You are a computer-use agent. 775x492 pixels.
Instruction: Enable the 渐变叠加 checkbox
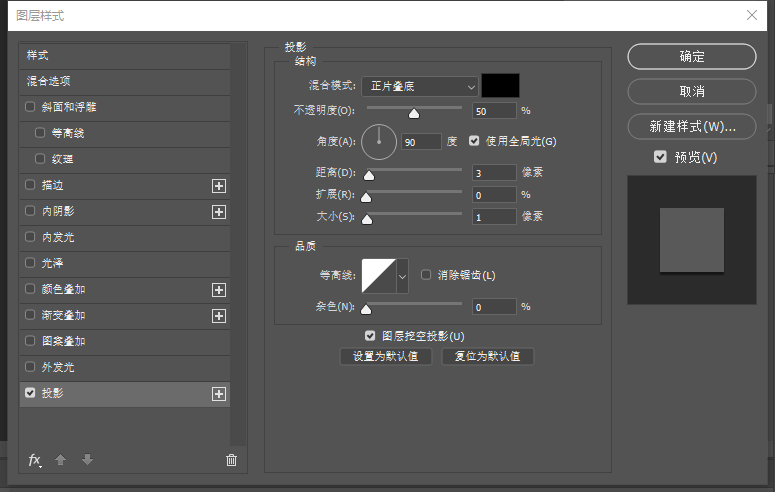[x=30, y=315]
